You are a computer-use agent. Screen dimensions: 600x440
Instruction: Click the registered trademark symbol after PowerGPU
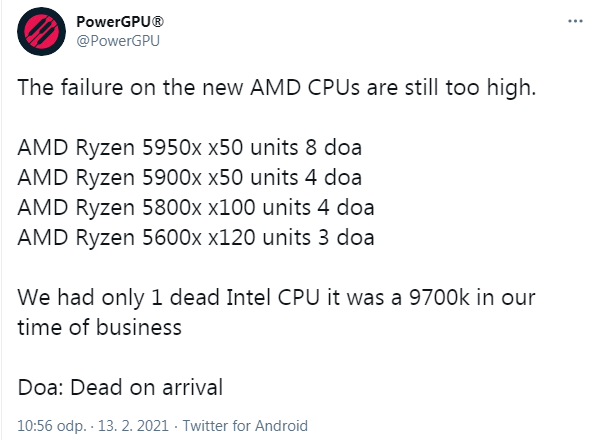click(x=157, y=21)
